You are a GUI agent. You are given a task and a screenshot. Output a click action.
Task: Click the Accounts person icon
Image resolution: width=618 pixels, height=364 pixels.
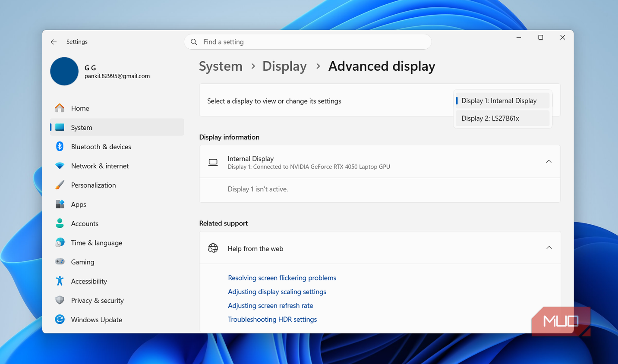coord(60,223)
